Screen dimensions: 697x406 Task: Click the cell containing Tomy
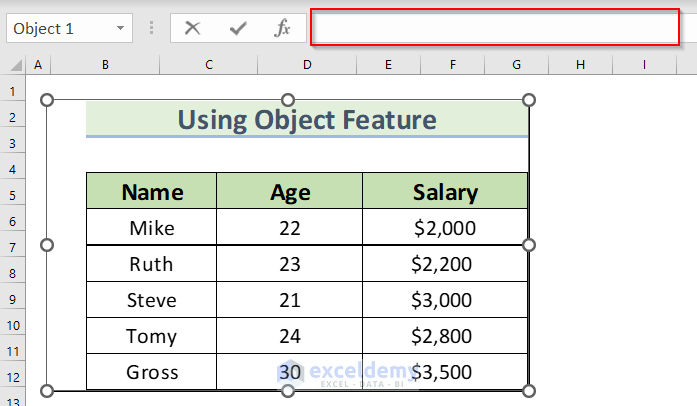pos(152,336)
